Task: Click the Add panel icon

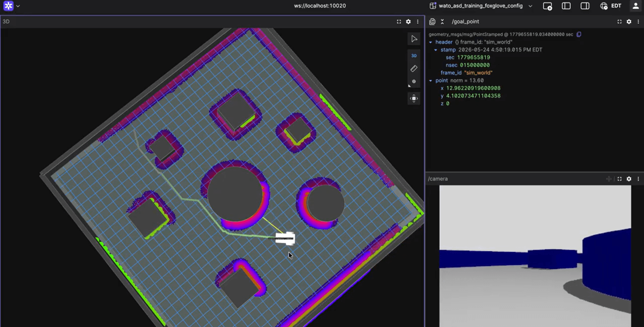Action: pyautogui.click(x=547, y=6)
